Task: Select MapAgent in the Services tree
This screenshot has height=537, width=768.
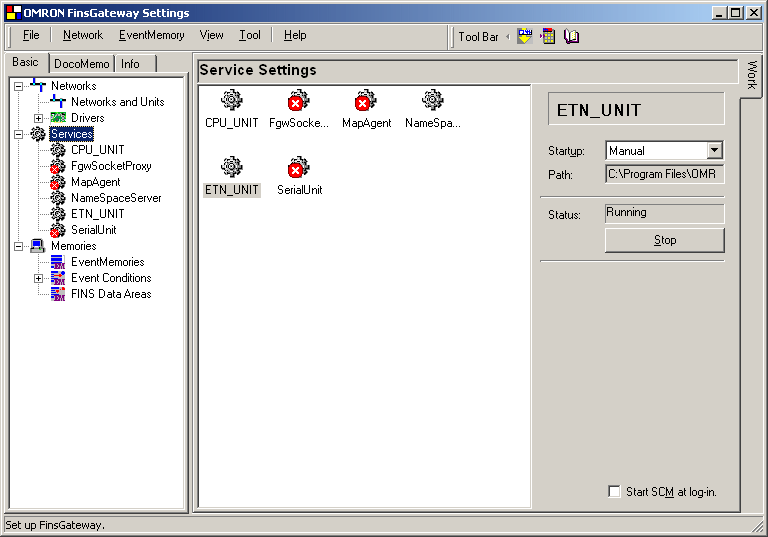Action: pyautogui.click(x=96, y=182)
